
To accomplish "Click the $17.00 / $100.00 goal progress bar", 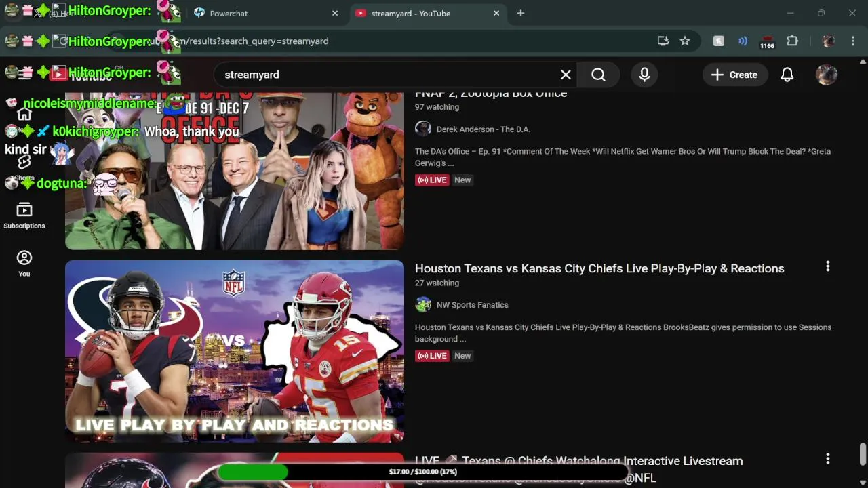I will (422, 472).
